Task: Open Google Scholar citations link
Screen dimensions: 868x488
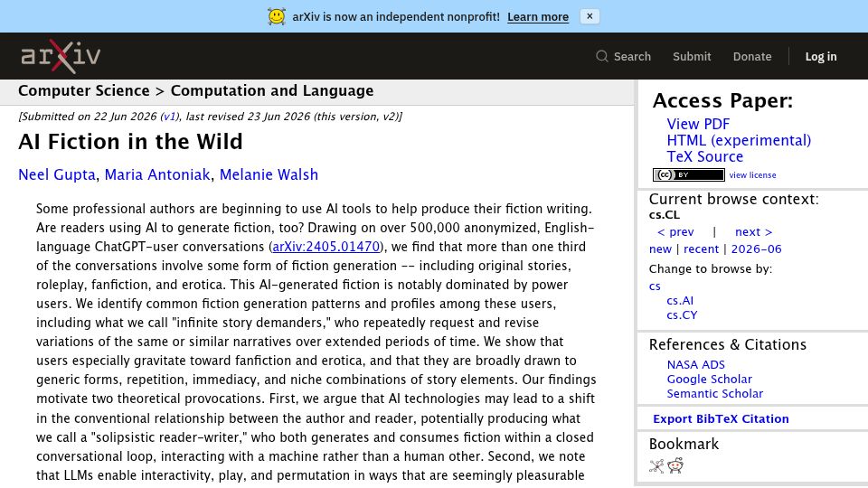Action: coord(709,380)
